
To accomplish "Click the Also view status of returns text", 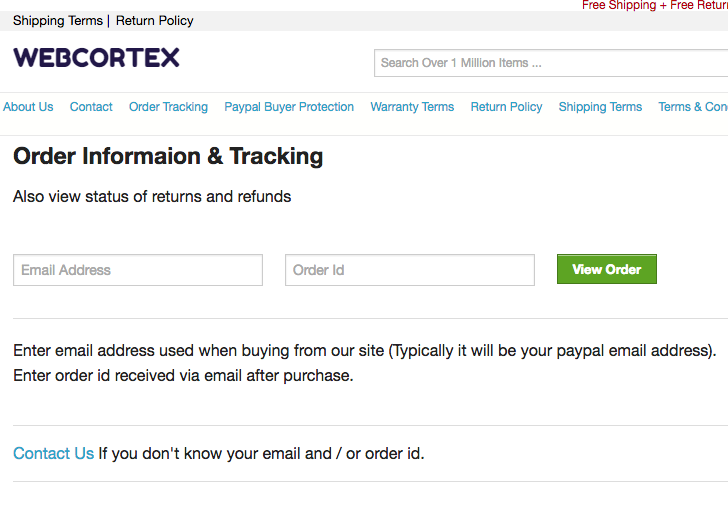I will click(152, 196).
